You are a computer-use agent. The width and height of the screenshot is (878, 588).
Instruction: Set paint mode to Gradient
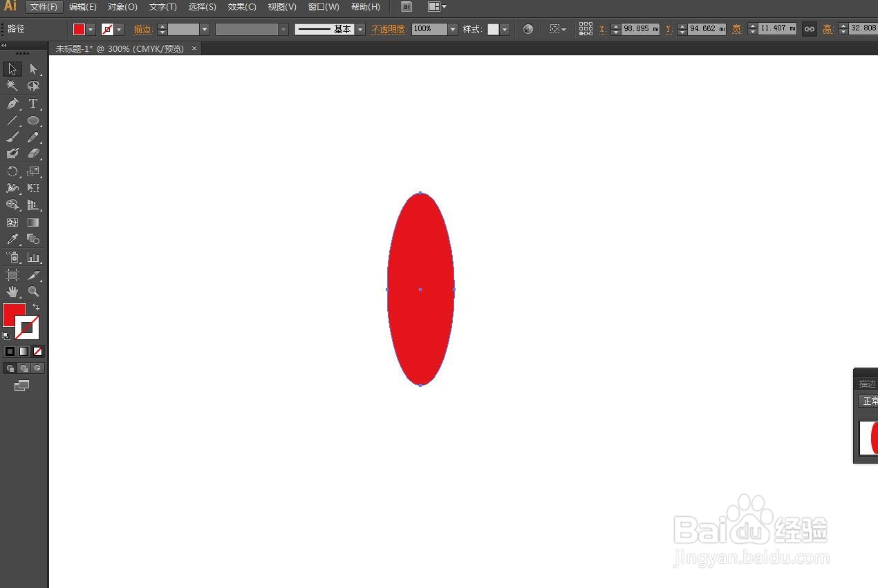[x=24, y=351]
